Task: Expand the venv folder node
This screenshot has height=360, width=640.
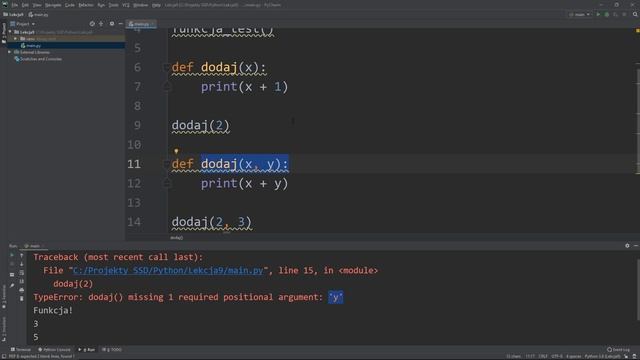Action: tap(16, 39)
